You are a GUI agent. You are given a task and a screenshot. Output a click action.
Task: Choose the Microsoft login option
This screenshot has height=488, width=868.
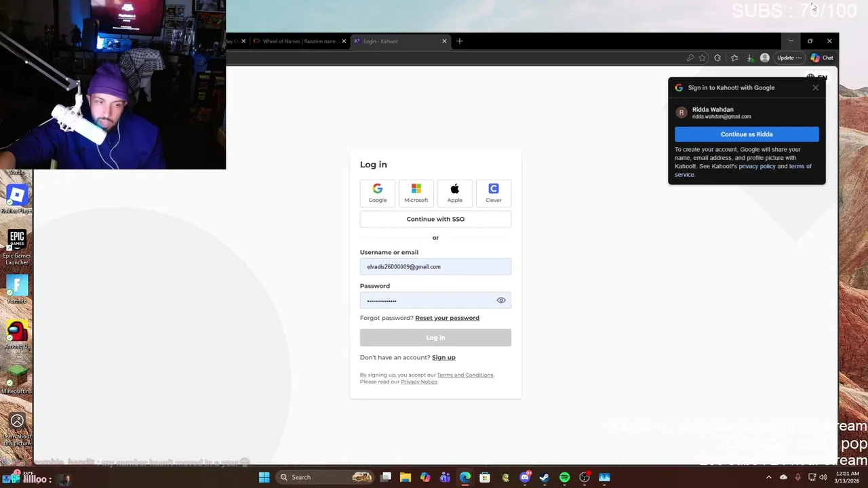416,192
